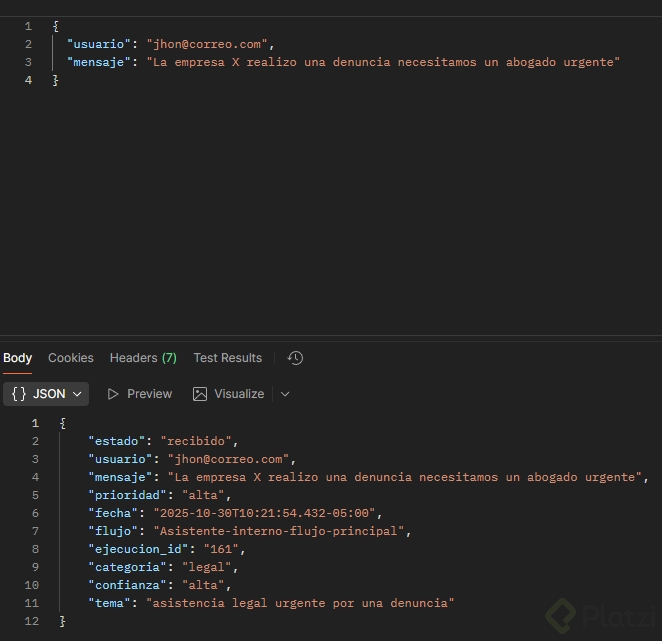The width and height of the screenshot is (662, 641).
Task: Switch to the Cookies tab
Action: point(71,358)
